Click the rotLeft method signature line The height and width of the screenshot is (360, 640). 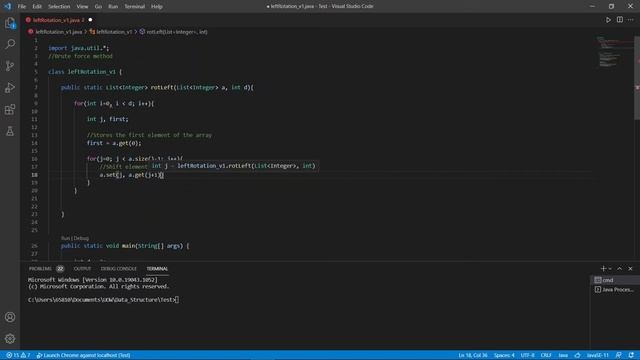[157, 87]
